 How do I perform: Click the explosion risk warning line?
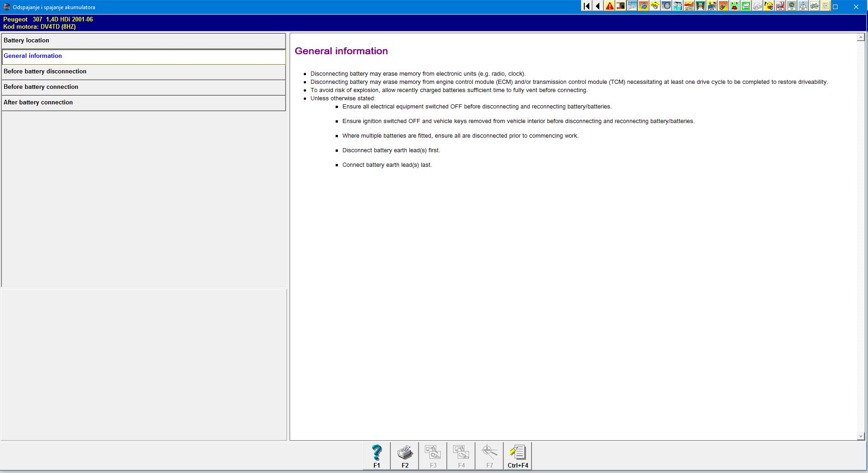(x=449, y=90)
